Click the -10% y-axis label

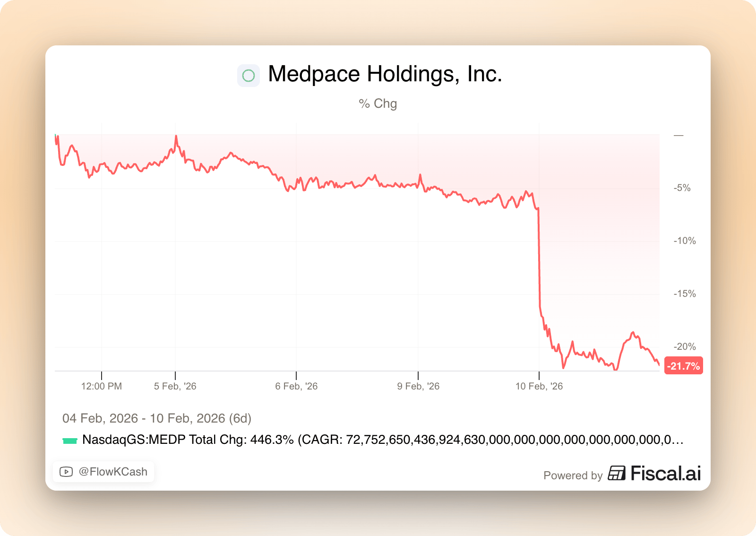pos(684,241)
